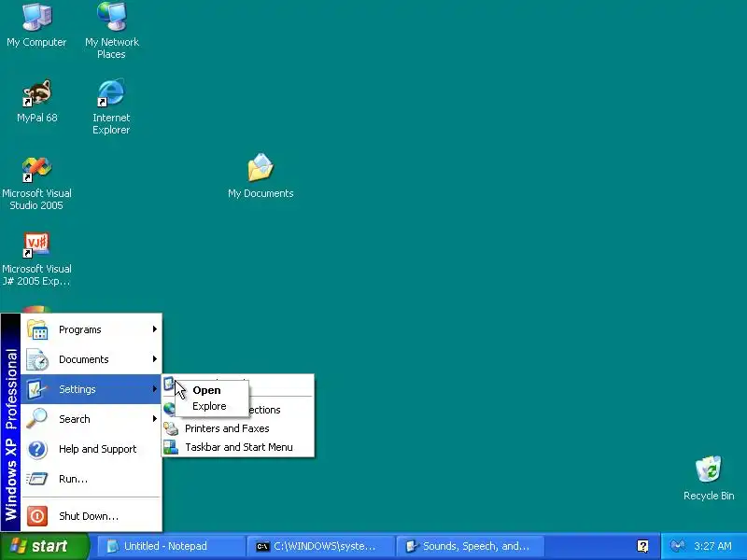The width and height of the screenshot is (747, 560).
Task: Select Run... in the Start menu
Action: point(91,479)
